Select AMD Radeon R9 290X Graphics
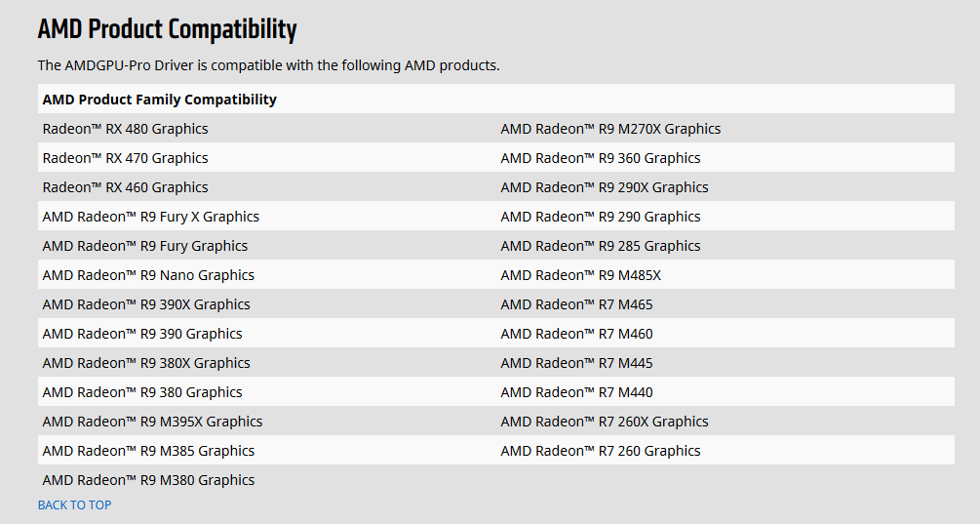 pos(605,187)
